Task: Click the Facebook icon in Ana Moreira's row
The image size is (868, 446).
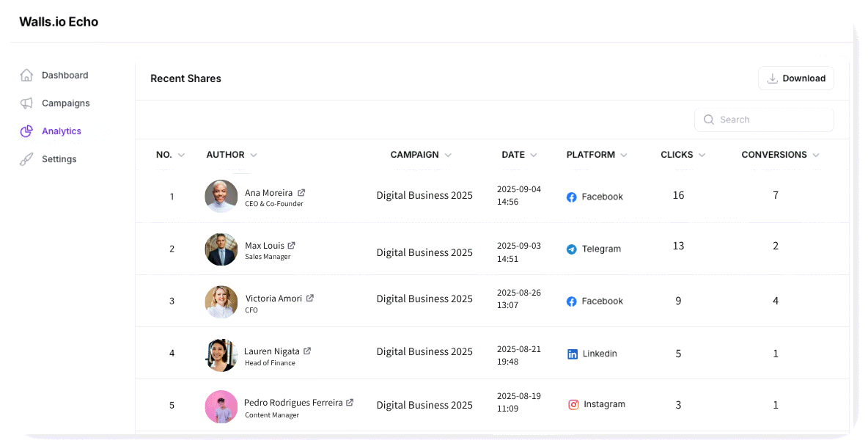Action: pyautogui.click(x=572, y=197)
